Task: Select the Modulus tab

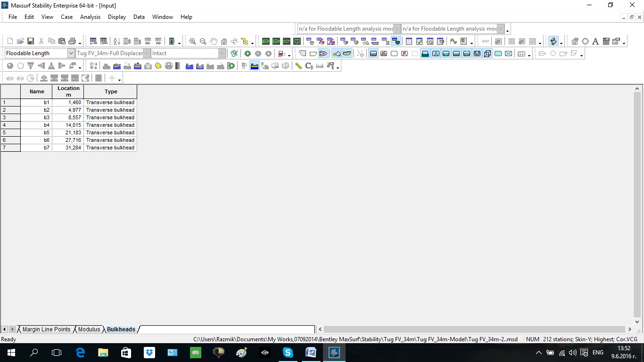Action: [89, 329]
